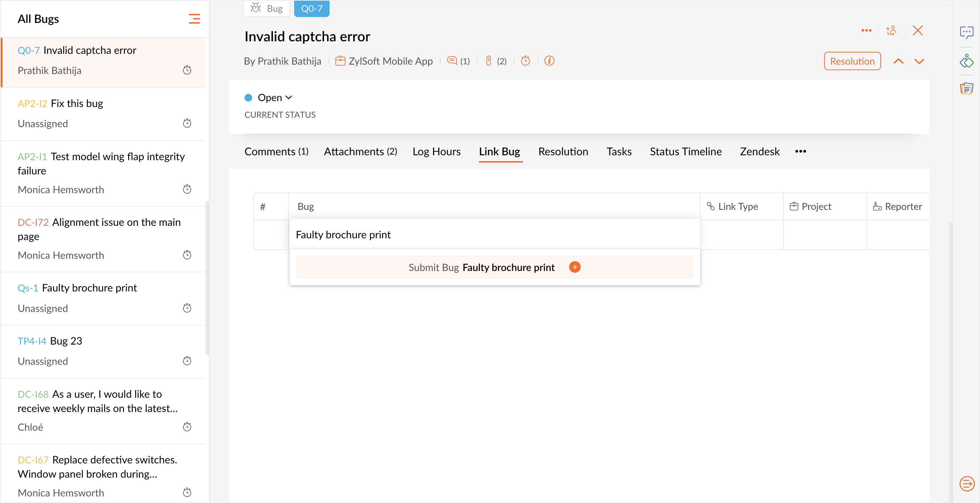980x503 pixels.
Task: Open the All Bugs list menu icon
Action: click(x=194, y=19)
